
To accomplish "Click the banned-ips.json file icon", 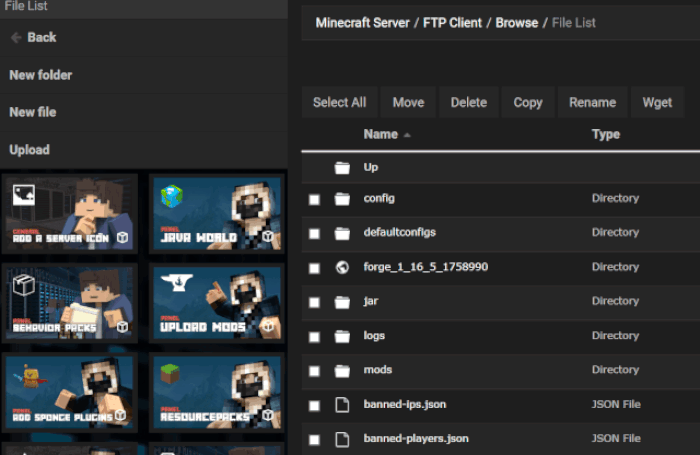I will pyautogui.click(x=342, y=405).
